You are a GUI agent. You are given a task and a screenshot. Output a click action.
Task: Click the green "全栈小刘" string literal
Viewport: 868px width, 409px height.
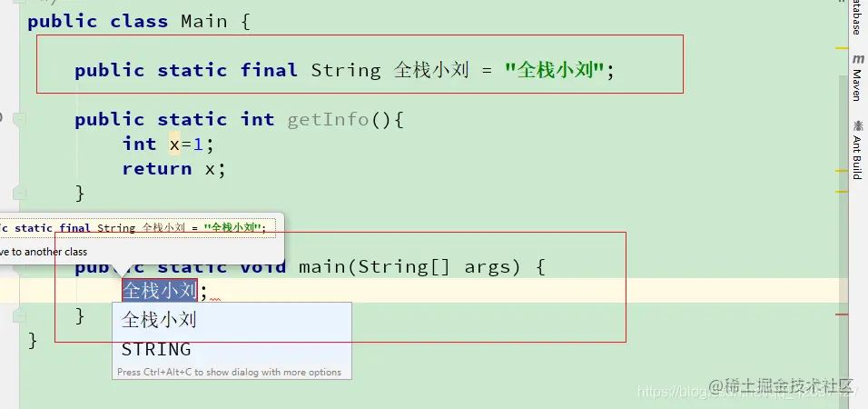(x=554, y=70)
